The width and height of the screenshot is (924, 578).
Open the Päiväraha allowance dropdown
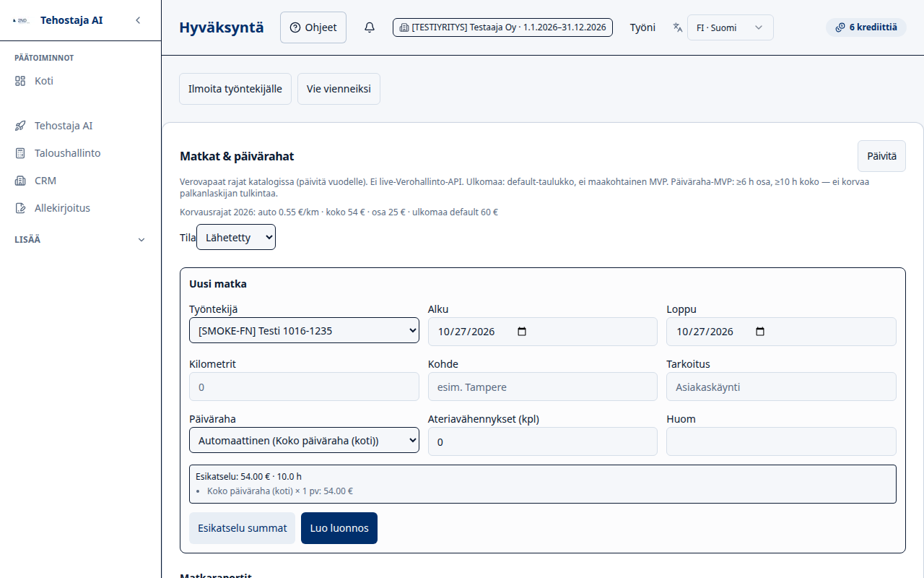(304, 440)
